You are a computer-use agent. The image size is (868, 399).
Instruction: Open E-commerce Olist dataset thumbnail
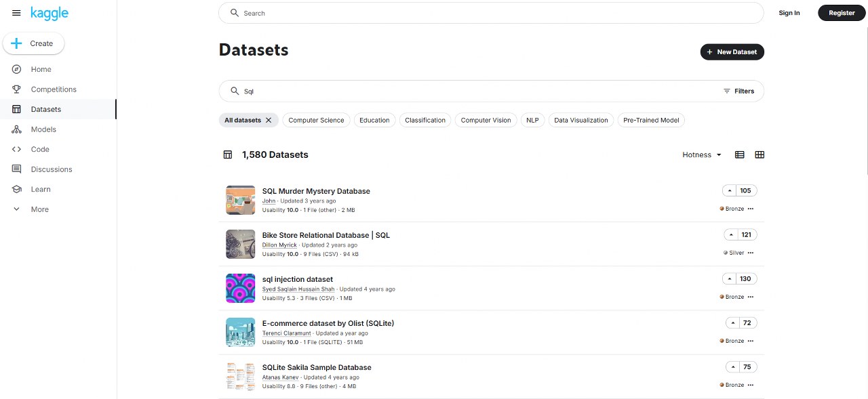click(240, 332)
